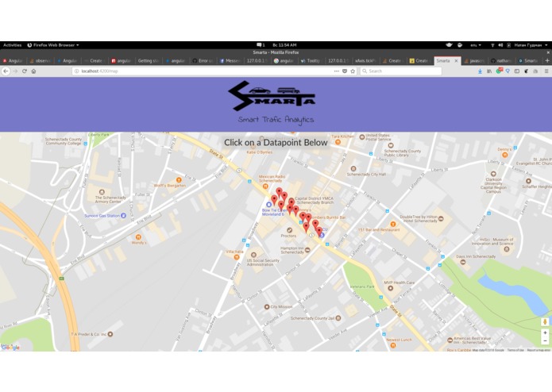Open the top bar clock and calendar
Viewport: 552px width, 392px height.
click(284, 45)
